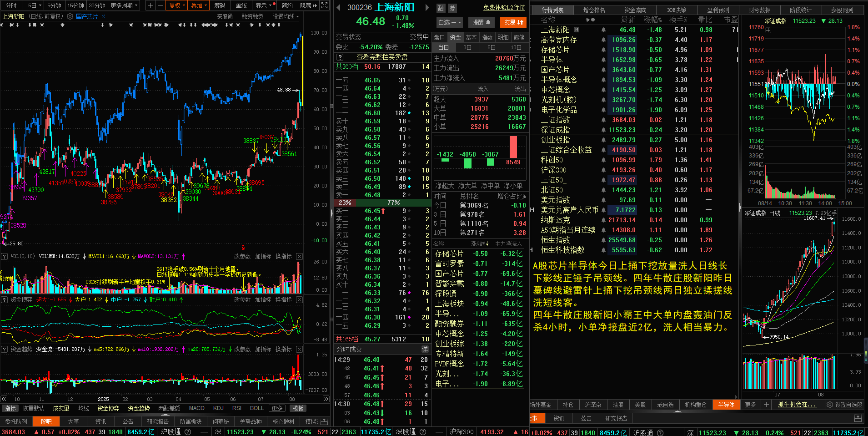Open chart settings gear beside 上海新阳 title
Viewport: 868px width, 436px height.
(x=70, y=16)
